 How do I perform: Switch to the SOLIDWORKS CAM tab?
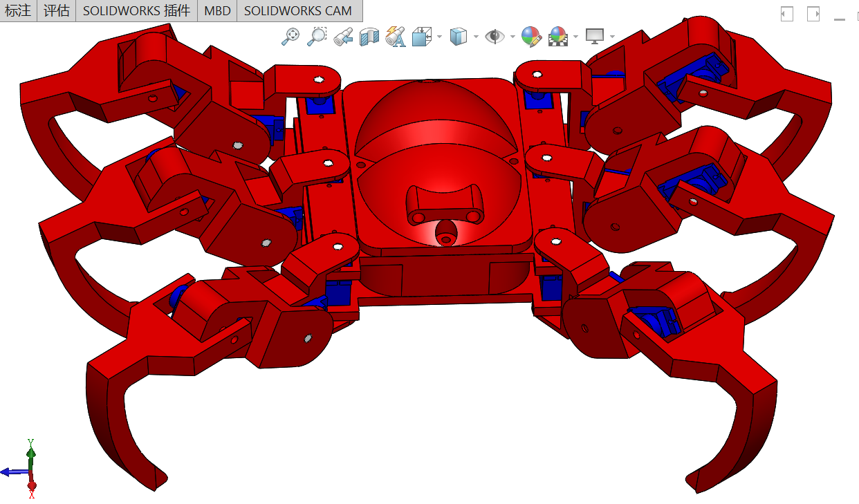pos(298,10)
